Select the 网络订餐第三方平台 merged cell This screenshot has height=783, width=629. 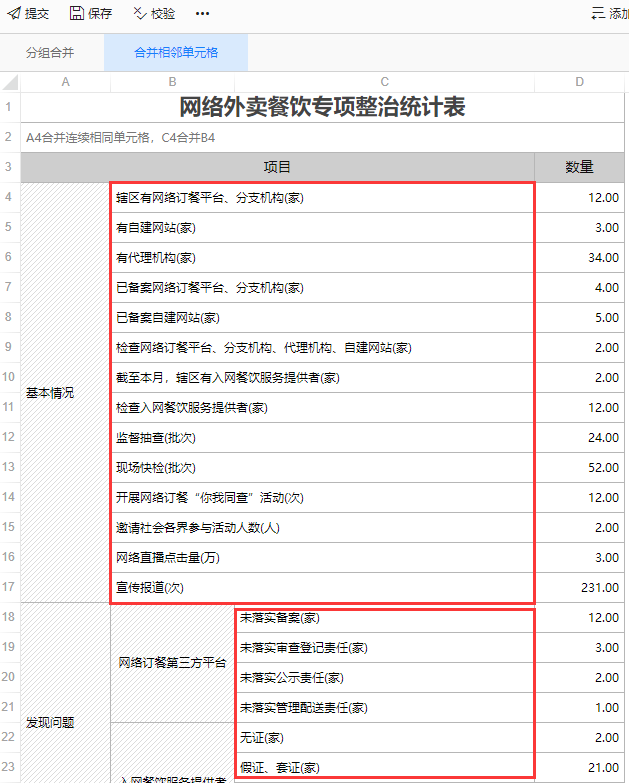click(172, 663)
